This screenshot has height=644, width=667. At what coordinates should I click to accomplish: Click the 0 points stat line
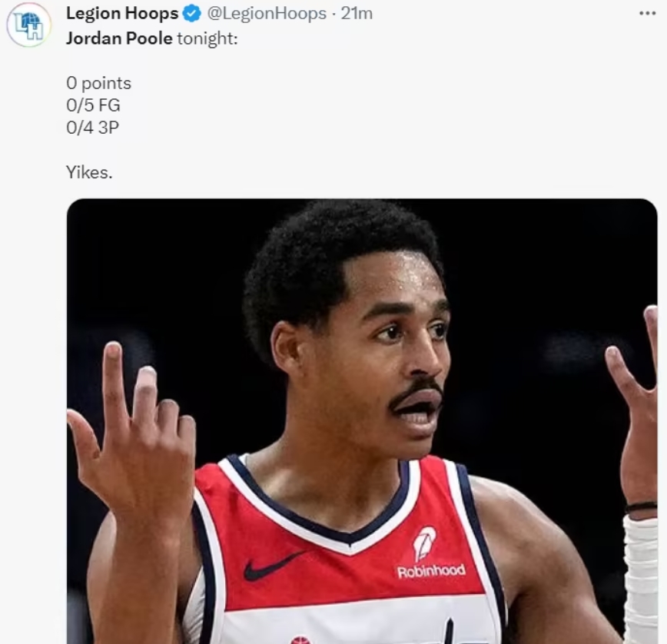tap(98, 83)
